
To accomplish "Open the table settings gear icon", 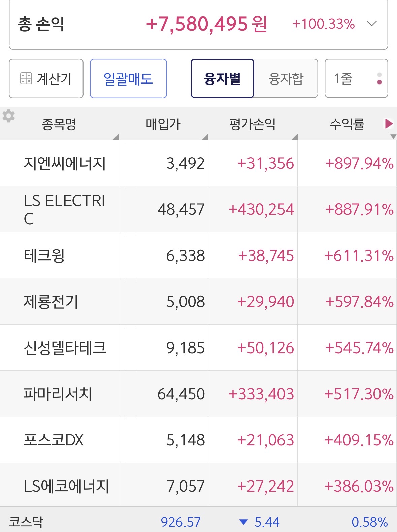I will tap(9, 116).
